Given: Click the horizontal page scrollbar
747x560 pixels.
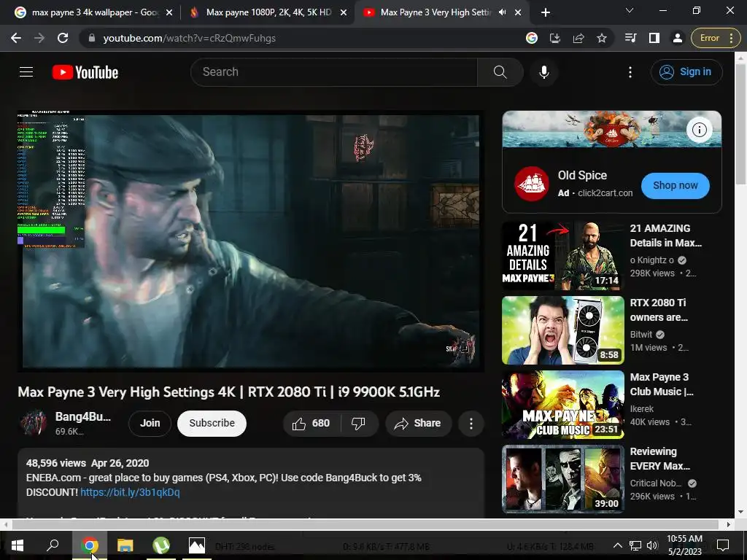Looking at the screenshot, I should [366, 524].
